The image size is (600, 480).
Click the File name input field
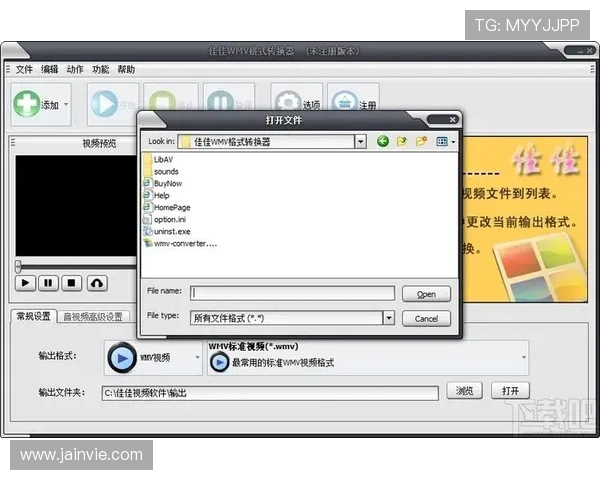tap(292, 293)
